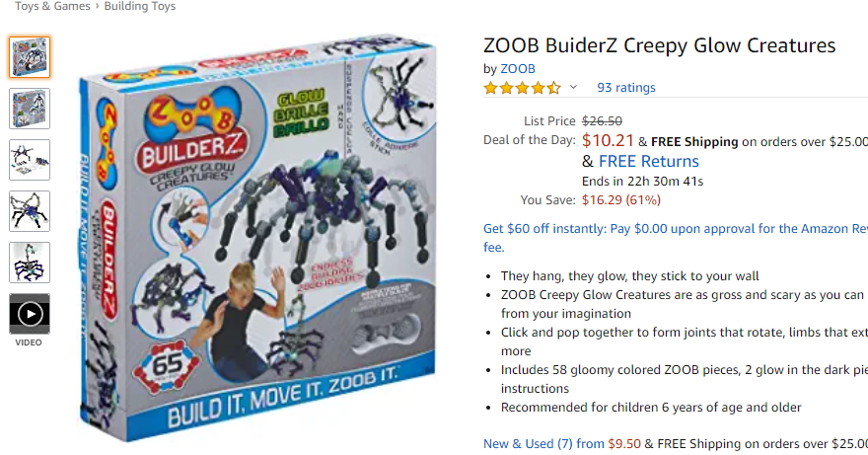Click the VIDEO label under the thumbnail
Image resolution: width=868 pixels, height=455 pixels.
(x=29, y=342)
